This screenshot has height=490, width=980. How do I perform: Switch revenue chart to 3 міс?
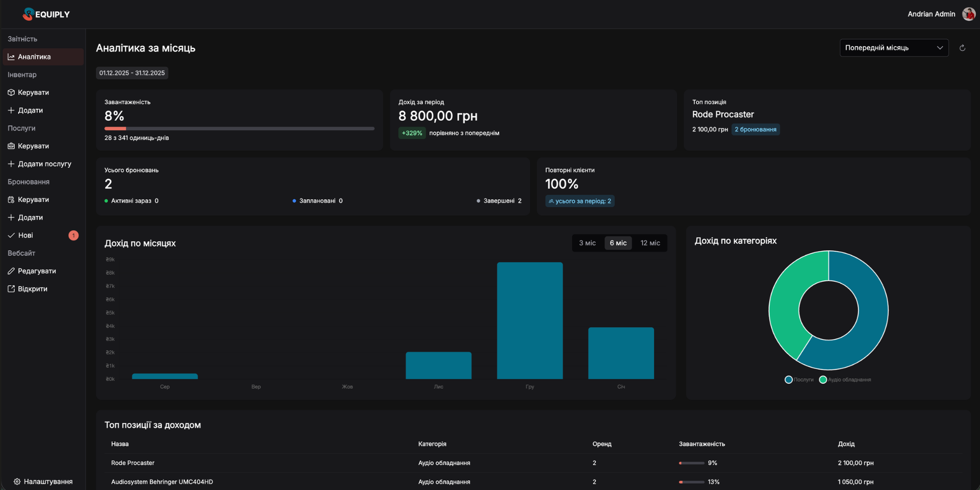587,243
